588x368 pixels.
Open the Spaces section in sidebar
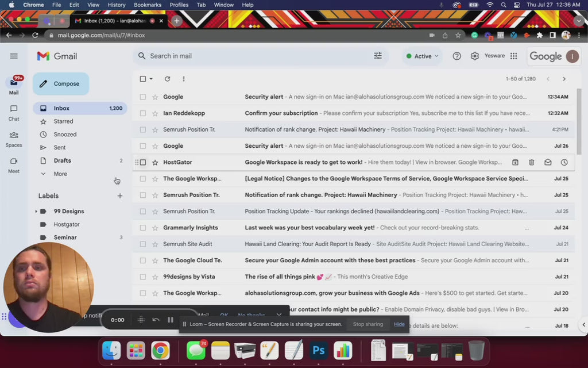pyautogui.click(x=14, y=139)
